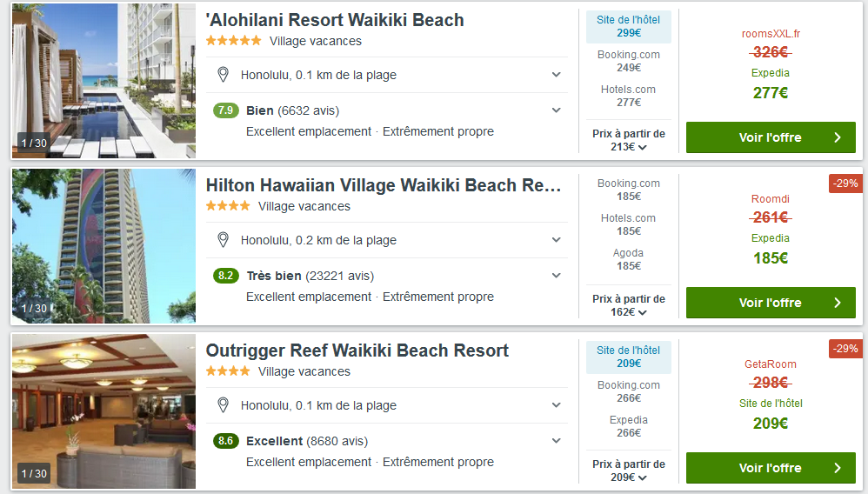
Task: Click 'Alohilani Resort five-star rating
Action: [233, 41]
